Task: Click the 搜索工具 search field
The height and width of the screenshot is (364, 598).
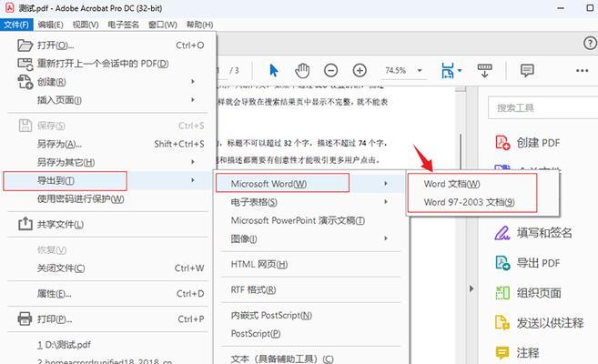Action: click(543, 108)
